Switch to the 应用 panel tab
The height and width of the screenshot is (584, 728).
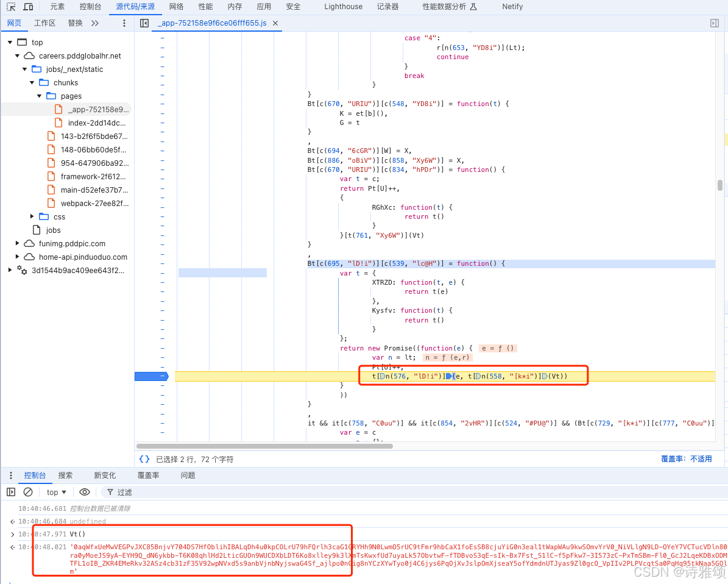click(x=264, y=7)
